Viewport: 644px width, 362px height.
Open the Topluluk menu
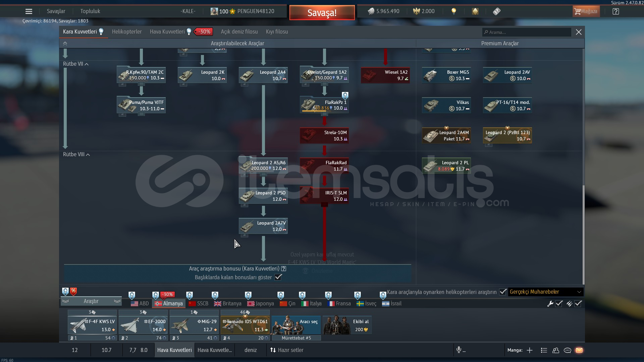click(x=90, y=11)
